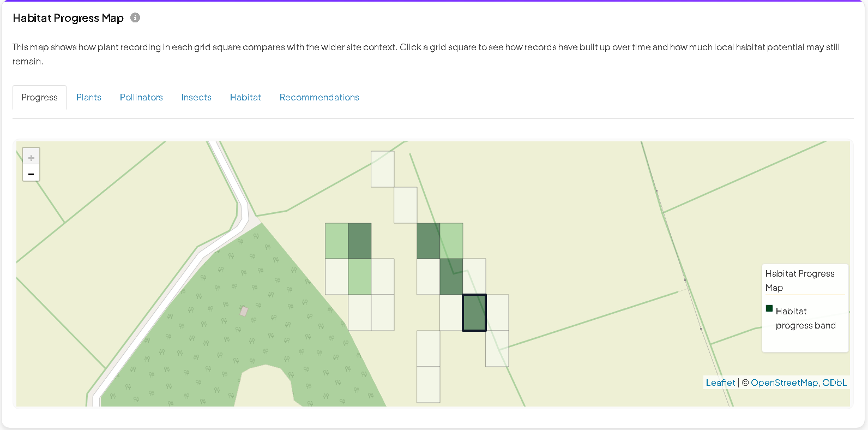Switch to the Plants tab
The height and width of the screenshot is (430, 868).
[x=89, y=97]
